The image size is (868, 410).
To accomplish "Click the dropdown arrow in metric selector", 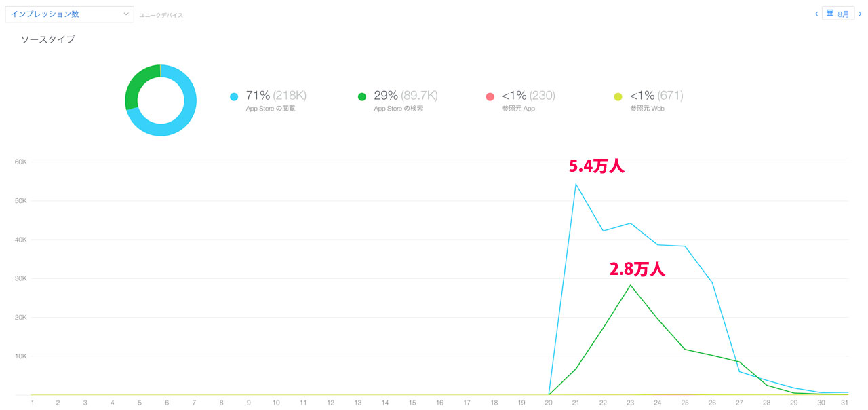I will [126, 14].
